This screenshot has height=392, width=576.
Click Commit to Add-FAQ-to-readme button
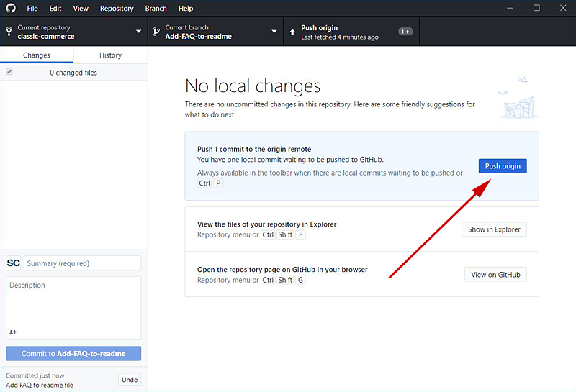[73, 353]
